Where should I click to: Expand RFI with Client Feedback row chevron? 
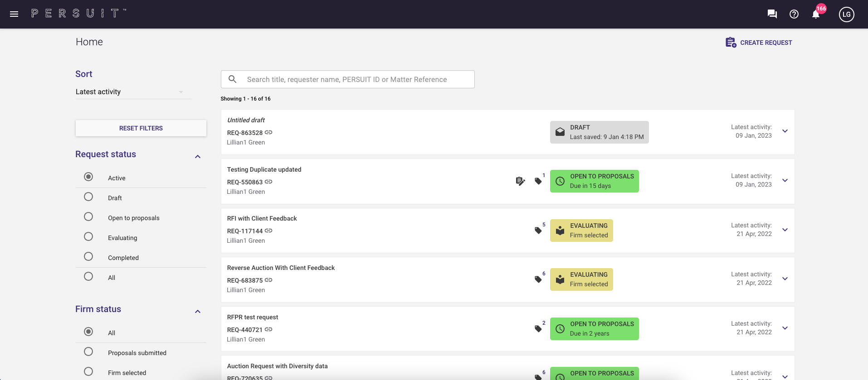[x=785, y=230]
